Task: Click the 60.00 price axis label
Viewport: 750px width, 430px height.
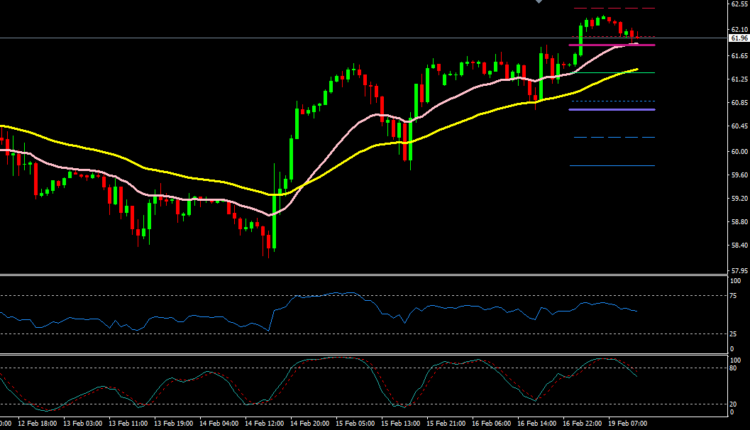Action: tap(739, 151)
